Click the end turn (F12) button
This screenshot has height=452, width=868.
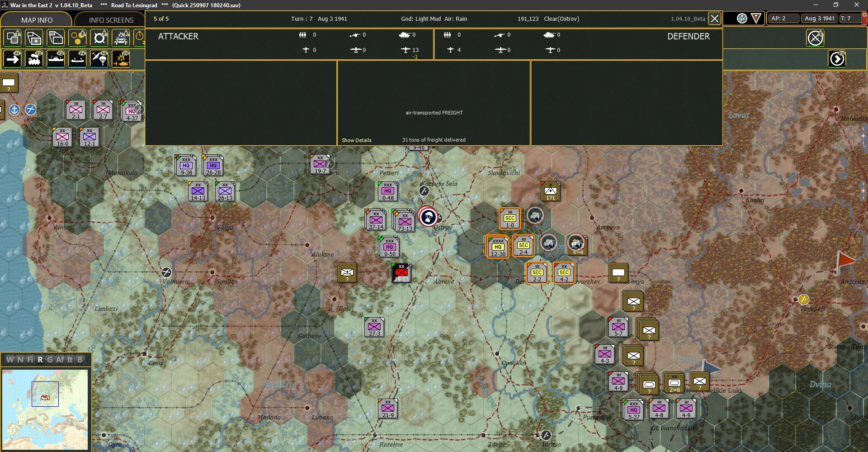[x=837, y=59]
